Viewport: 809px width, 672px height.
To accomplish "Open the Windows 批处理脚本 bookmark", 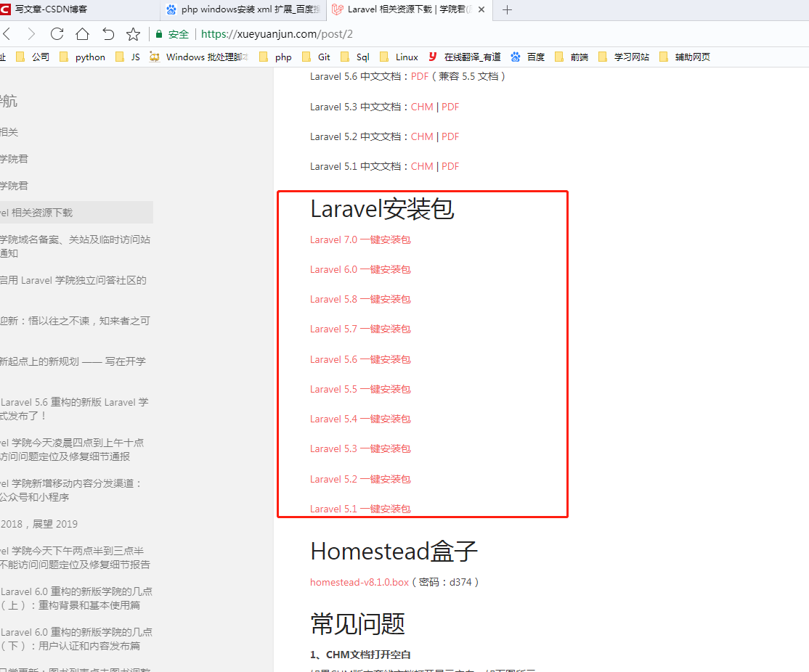I will (199, 57).
